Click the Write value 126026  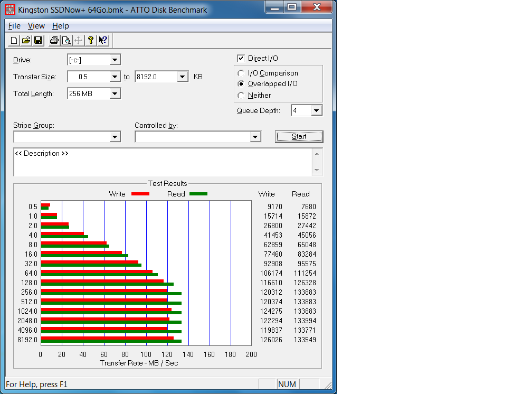coord(271,340)
